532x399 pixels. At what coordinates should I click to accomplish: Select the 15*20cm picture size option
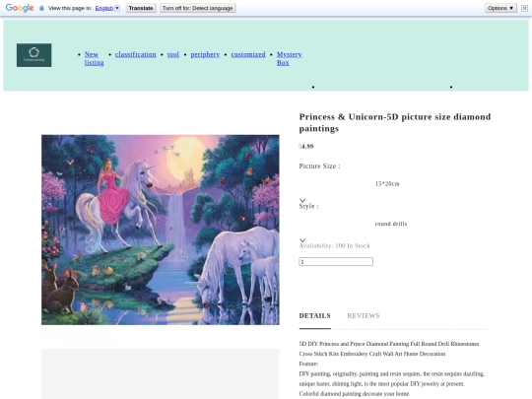pyautogui.click(x=387, y=184)
